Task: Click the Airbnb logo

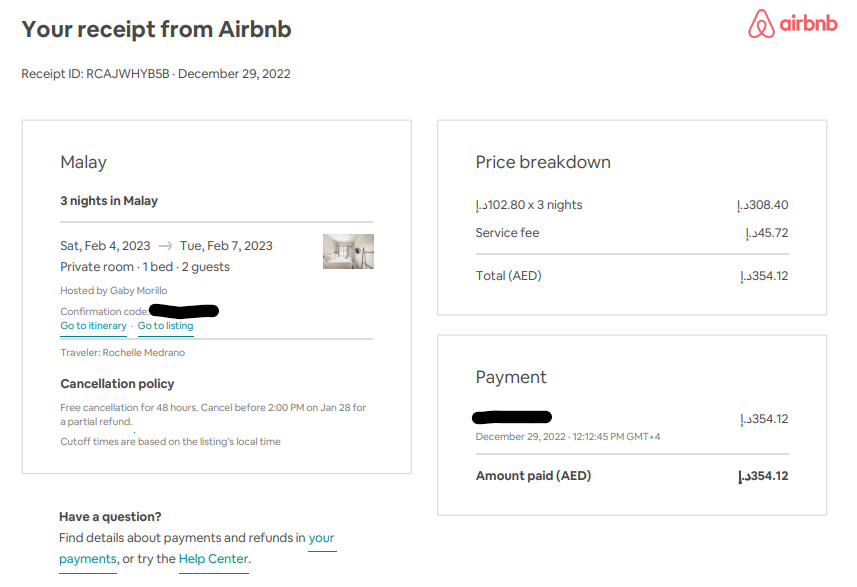Action: point(792,25)
